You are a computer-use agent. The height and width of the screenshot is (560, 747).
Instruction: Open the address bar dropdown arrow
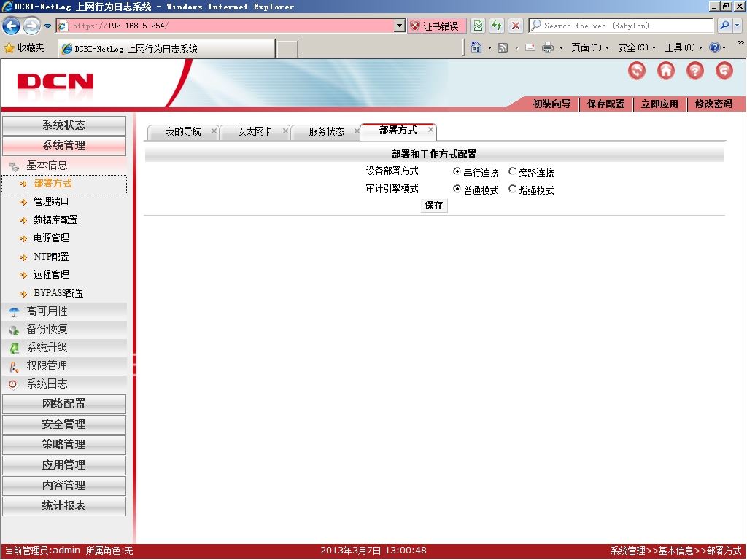pos(400,26)
